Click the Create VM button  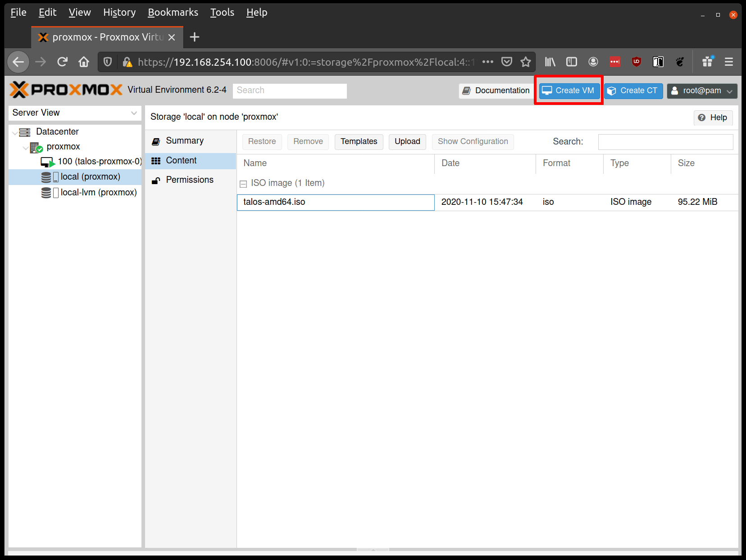coord(569,90)
